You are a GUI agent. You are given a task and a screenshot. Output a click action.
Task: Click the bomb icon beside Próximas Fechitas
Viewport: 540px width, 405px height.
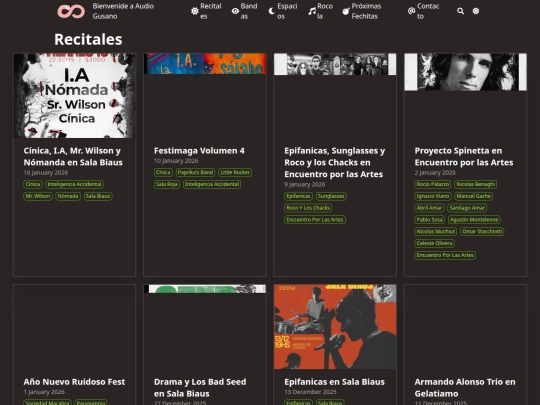click(x=346, y=11)
